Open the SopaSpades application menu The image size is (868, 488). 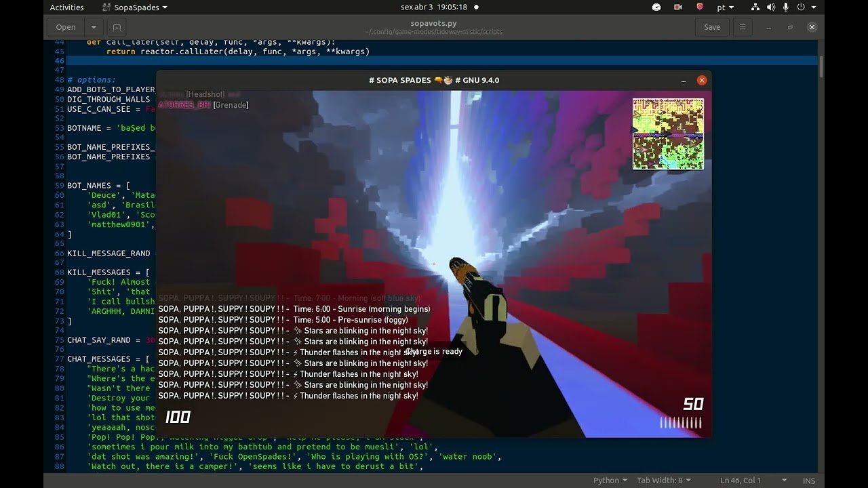coord(135,7)
